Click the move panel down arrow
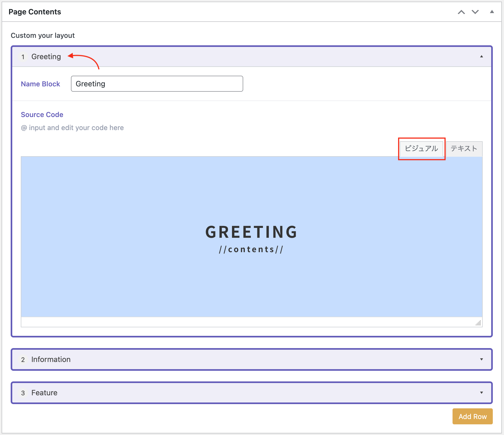504x435 pixels. [475, 12]
